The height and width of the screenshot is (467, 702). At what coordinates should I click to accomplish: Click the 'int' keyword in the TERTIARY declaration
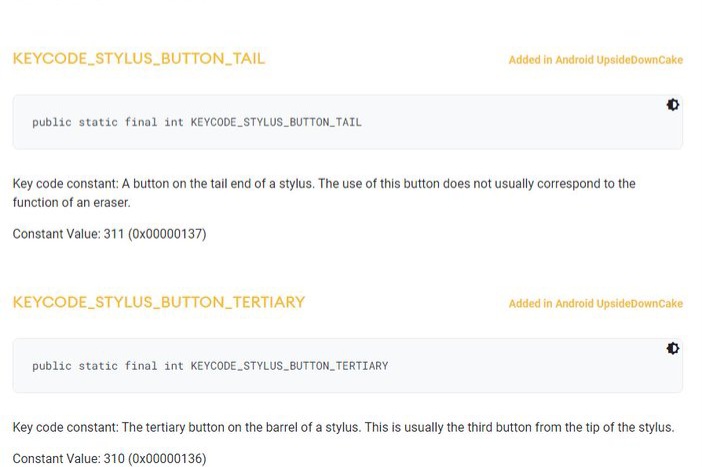pyautogui.click(x=174, y=366)
